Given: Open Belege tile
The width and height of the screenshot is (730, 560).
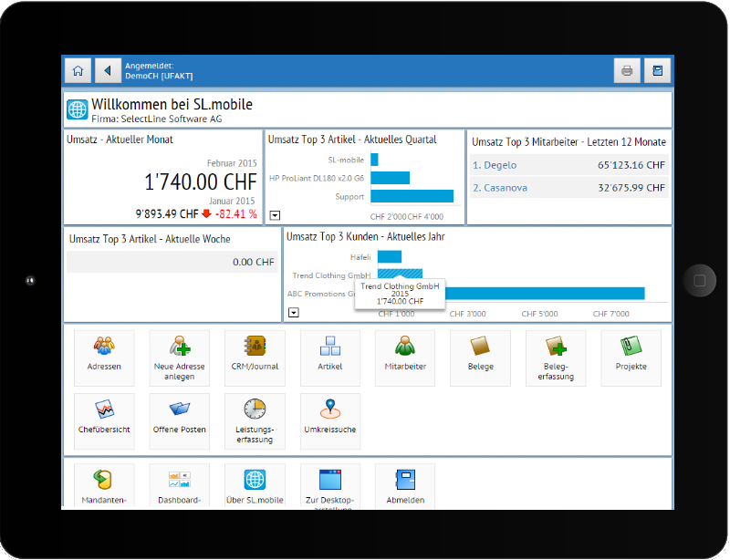Looking at the screenshot, I should tap(481, 358).
